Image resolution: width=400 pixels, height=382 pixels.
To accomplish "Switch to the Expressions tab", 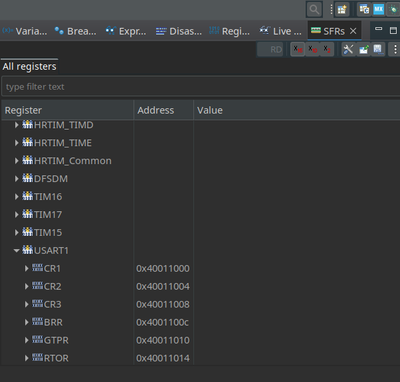I will pos(126,31).
